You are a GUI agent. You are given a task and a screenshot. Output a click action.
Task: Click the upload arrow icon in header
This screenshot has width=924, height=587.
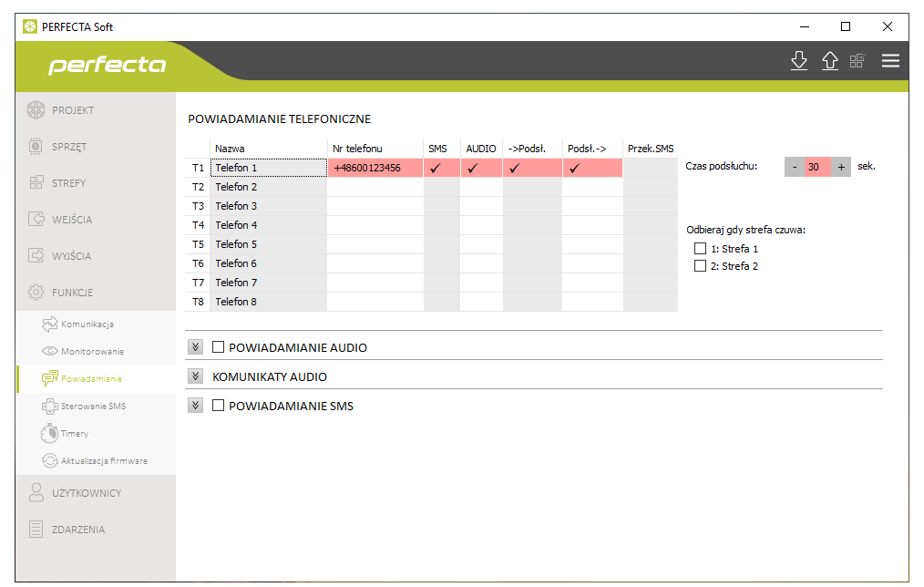[x=829, y=61]
